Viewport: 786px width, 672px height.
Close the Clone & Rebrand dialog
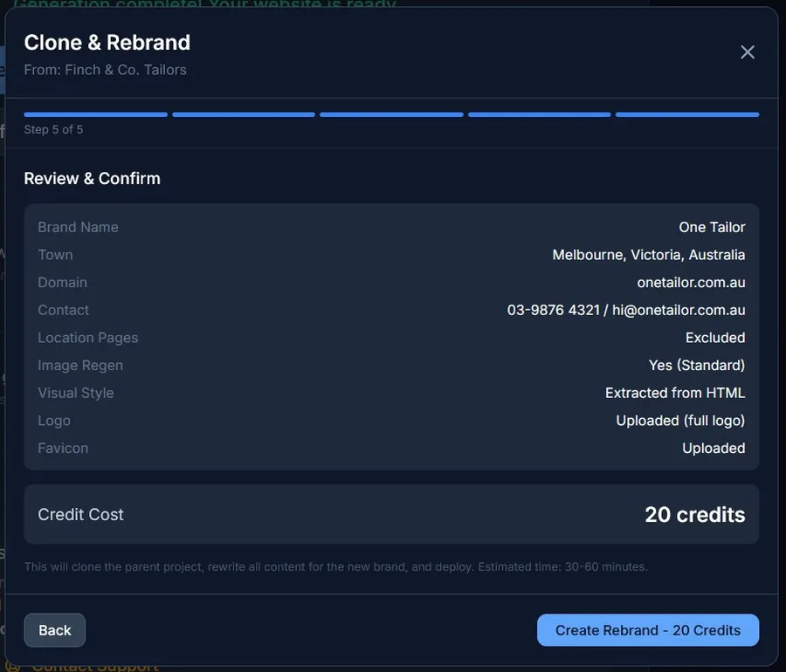click(x=748, y=52)
